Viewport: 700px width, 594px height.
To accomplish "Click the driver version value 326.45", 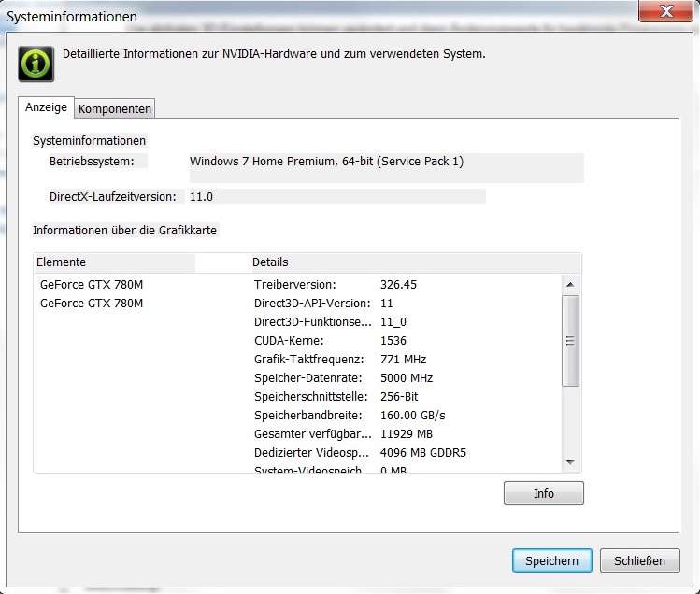I will (x=398, y=285).
